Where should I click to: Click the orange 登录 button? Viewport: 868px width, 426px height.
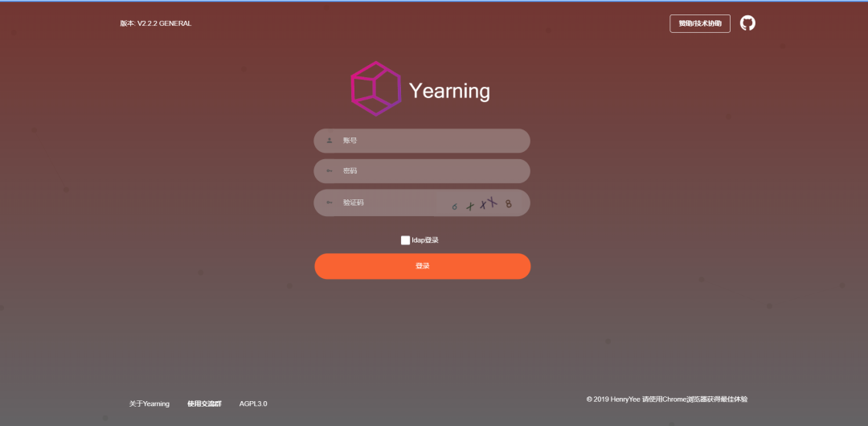tap(423, 267)
